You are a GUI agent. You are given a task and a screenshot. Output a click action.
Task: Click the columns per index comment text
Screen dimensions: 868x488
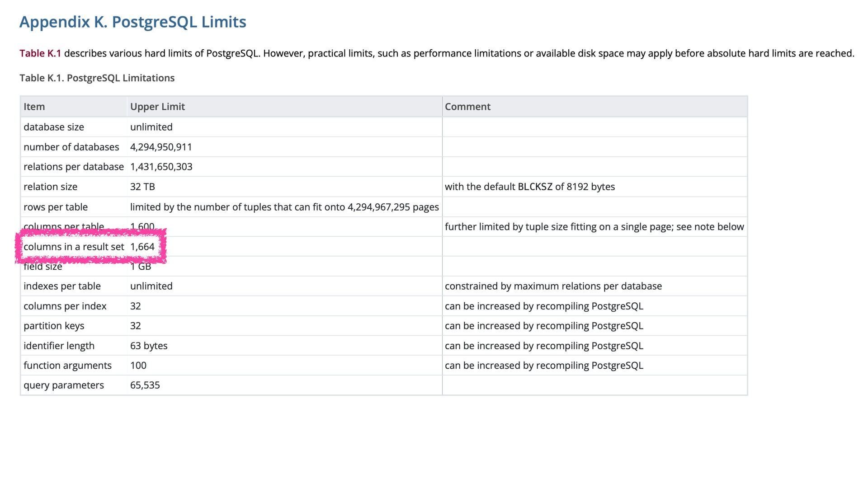[x=544, y=306]
